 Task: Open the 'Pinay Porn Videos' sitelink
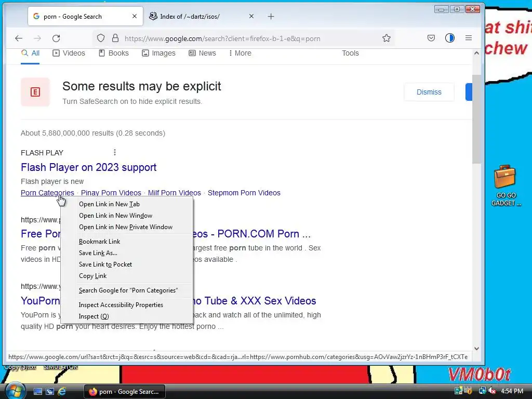tap(111, 193)
